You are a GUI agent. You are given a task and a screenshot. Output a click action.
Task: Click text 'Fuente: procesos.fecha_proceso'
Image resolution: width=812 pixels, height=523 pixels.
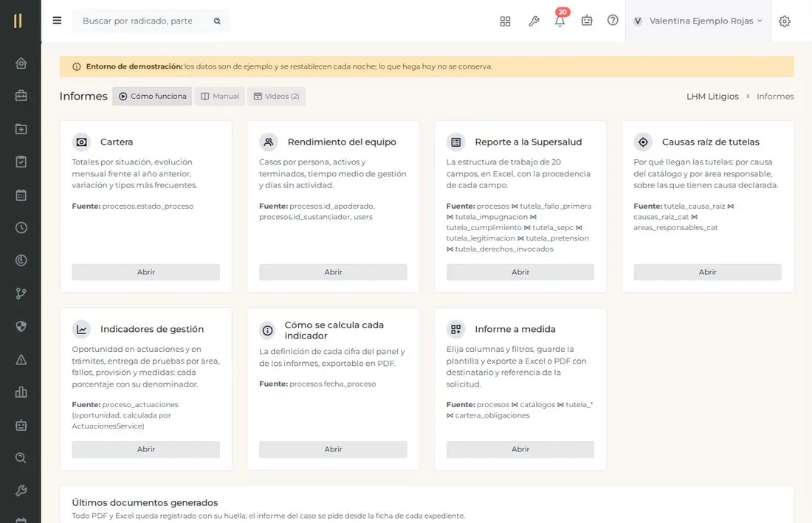coord(317,384)
